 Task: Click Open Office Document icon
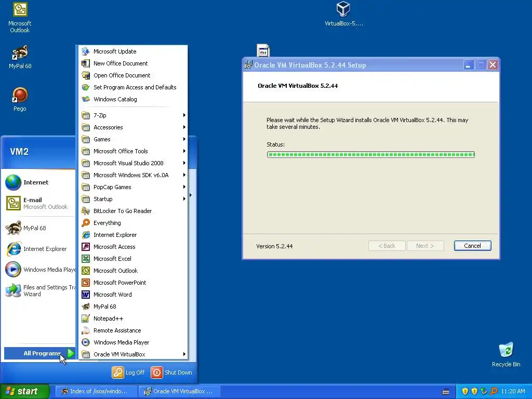(x=86, y=75)
